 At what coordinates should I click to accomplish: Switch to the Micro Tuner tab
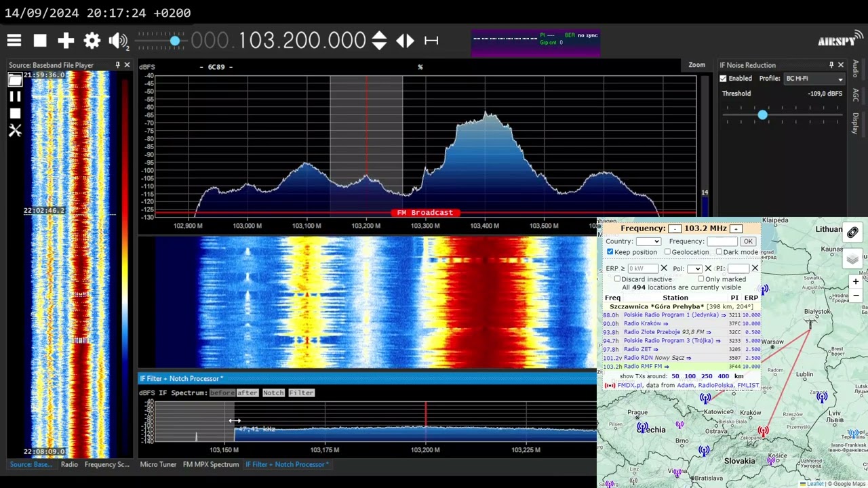coord(158,464)
